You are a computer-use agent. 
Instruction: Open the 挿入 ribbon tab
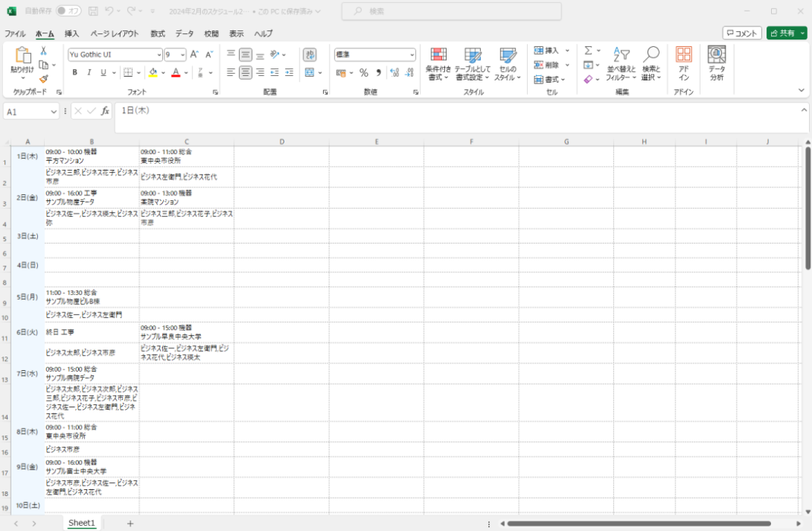coord(71,33)
